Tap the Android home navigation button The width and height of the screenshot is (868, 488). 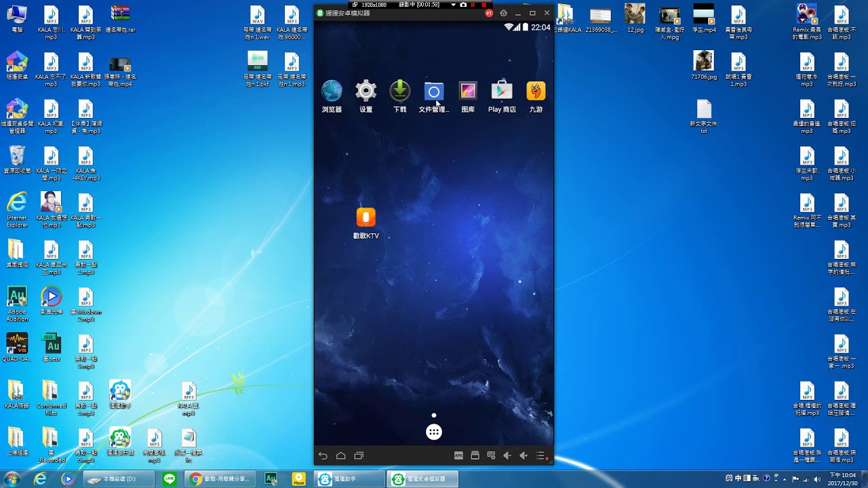coord(341,455)
